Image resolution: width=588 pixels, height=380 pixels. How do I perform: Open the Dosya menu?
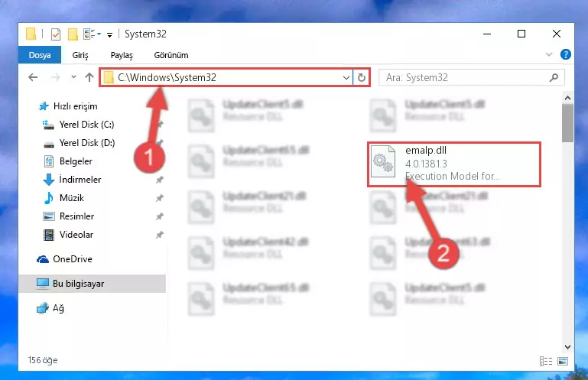40,55
